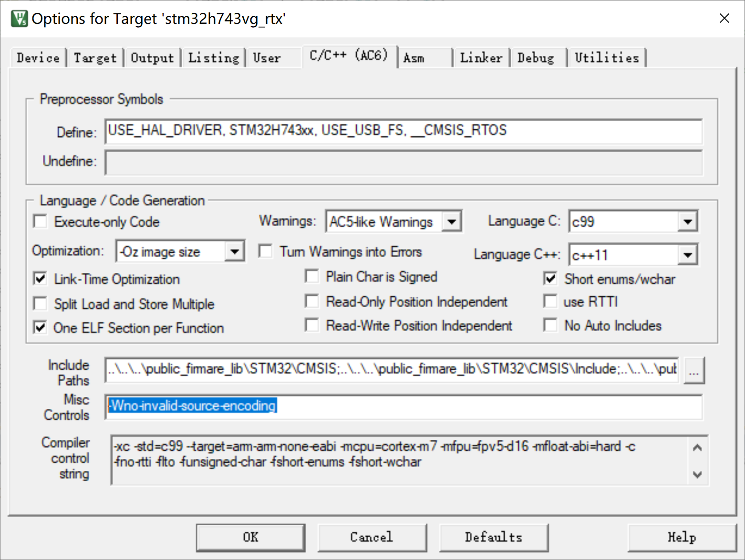
Task: Open the Warnings dropdown
Action: (x=452, y=221)
